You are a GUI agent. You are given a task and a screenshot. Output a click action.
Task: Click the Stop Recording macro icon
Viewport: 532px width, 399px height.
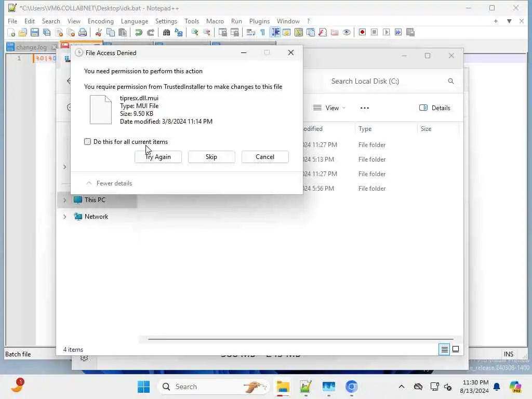[374, 33]
